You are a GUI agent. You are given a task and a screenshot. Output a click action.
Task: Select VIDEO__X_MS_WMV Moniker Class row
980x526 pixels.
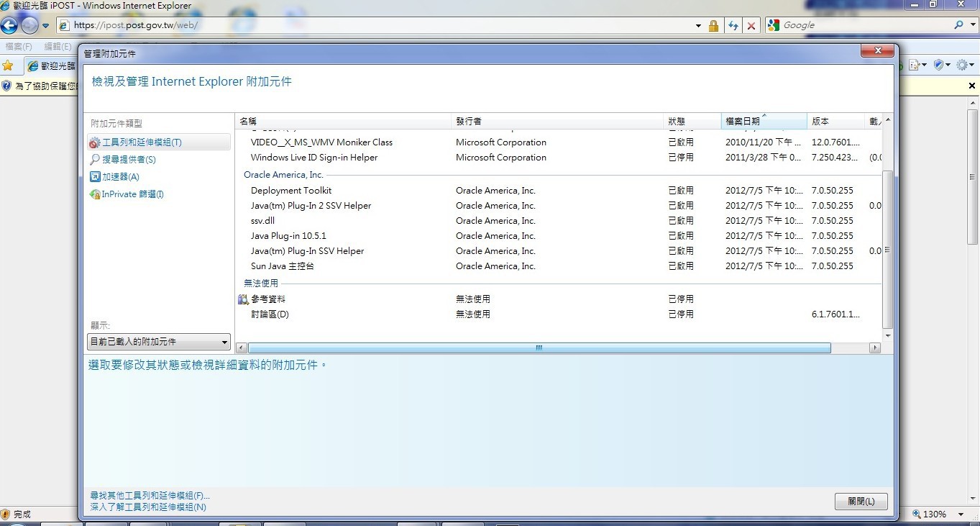click(x=559, y=142)
